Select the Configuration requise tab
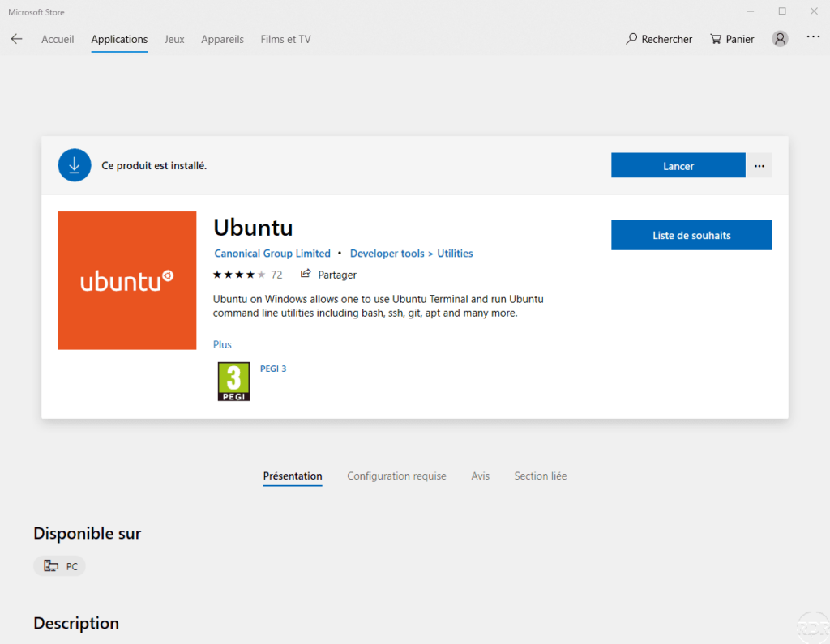830x644 pixels. pos(396,476)
